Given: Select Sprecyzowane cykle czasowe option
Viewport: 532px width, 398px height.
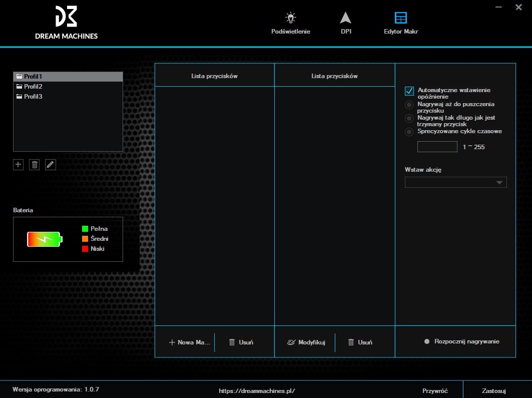Looking at the screenshot, I should (x=409, y=132).
